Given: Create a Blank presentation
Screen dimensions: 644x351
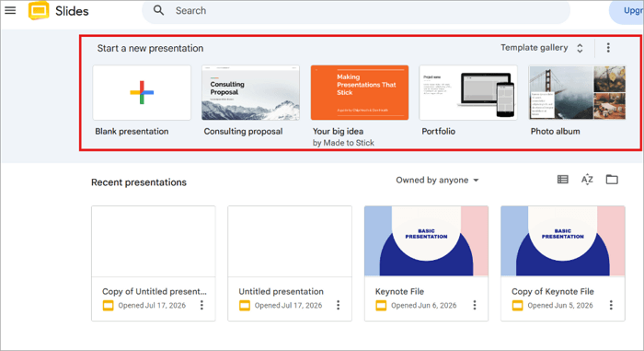Looking at the screenshot, I should tap(142, 92).
